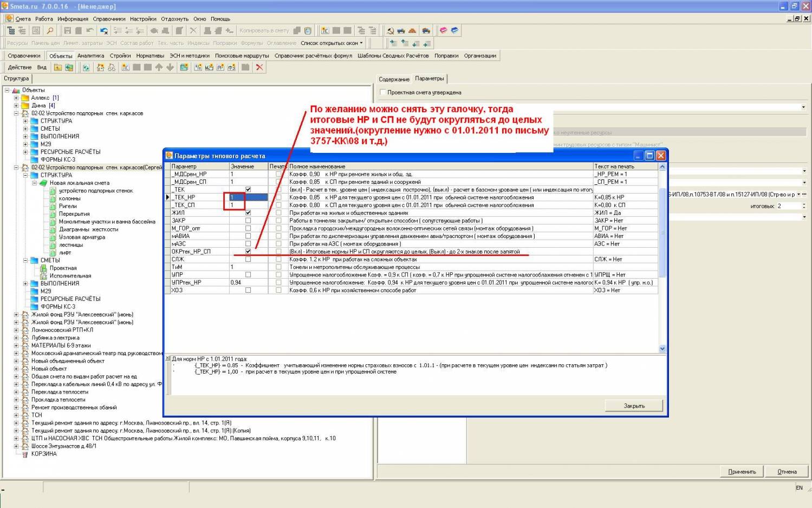The height and width of the screenshot is (508, 812).
Task: Click the blue undo arrow toolbar icon
Action: point(104,31)
